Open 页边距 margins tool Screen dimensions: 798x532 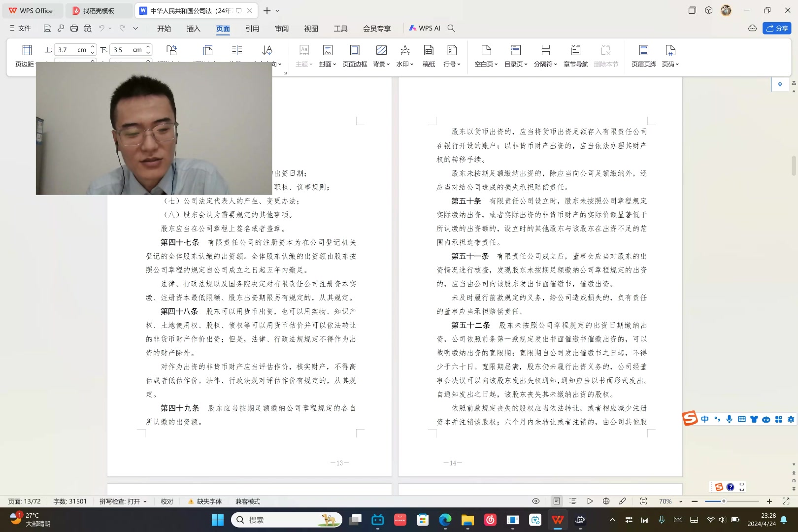(25, 56)
